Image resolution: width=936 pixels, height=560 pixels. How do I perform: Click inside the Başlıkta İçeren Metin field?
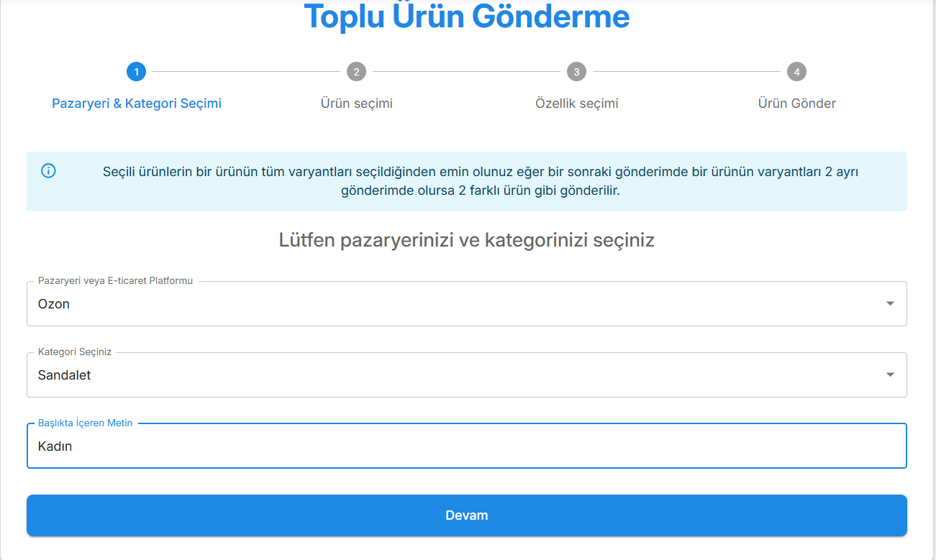coord(467,446)
